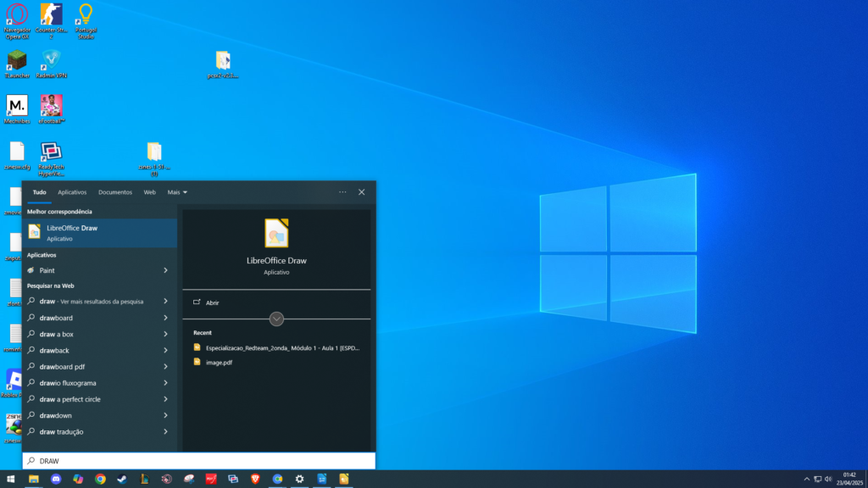Click Abrir to launch LibreOffice Draw
The image size is (868, 488).
tap(213, 302)
